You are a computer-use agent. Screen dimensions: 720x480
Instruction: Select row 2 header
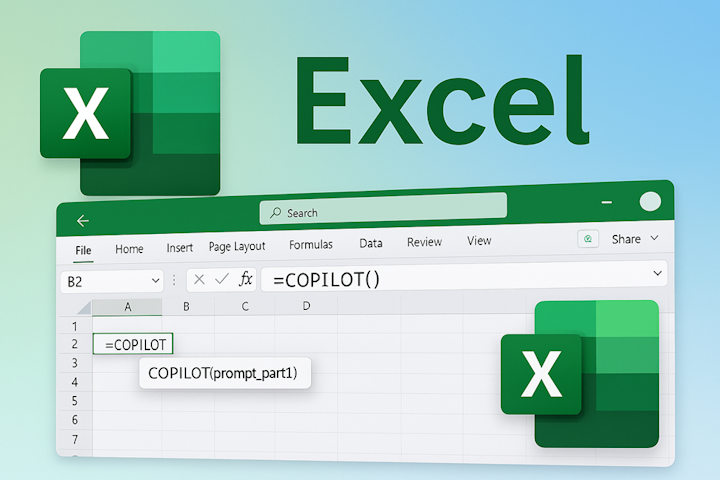click(75, 344)
